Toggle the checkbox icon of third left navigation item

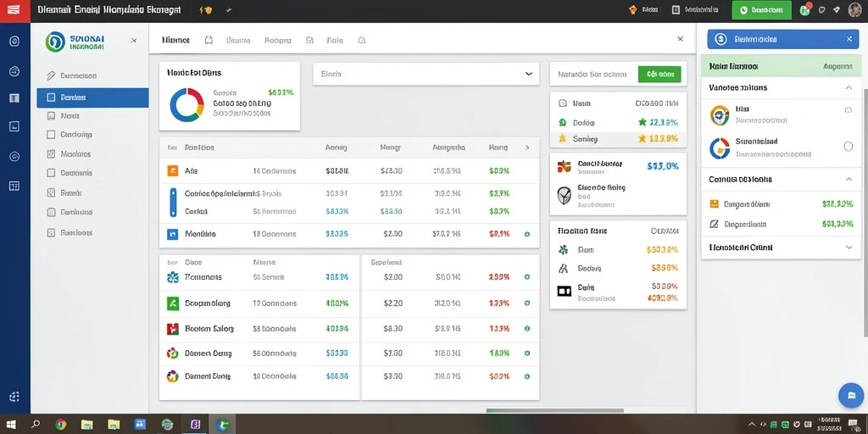[x=51, y=115]
